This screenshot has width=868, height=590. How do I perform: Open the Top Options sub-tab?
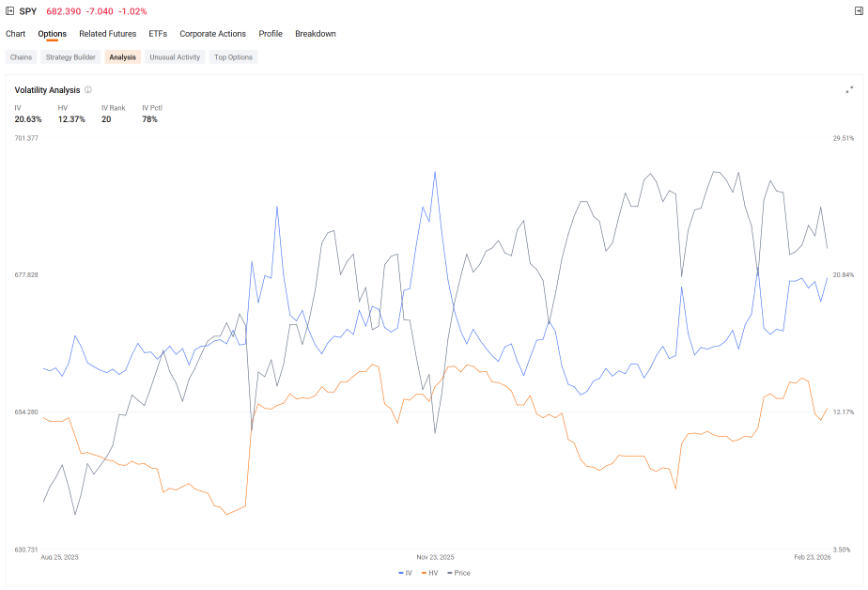[233, 57]
